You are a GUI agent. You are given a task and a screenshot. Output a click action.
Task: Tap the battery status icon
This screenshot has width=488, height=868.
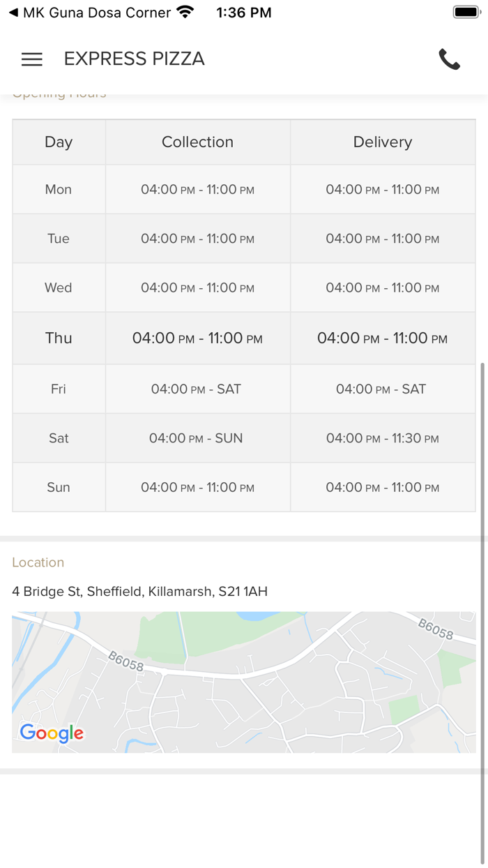click(x=466, y=13)
